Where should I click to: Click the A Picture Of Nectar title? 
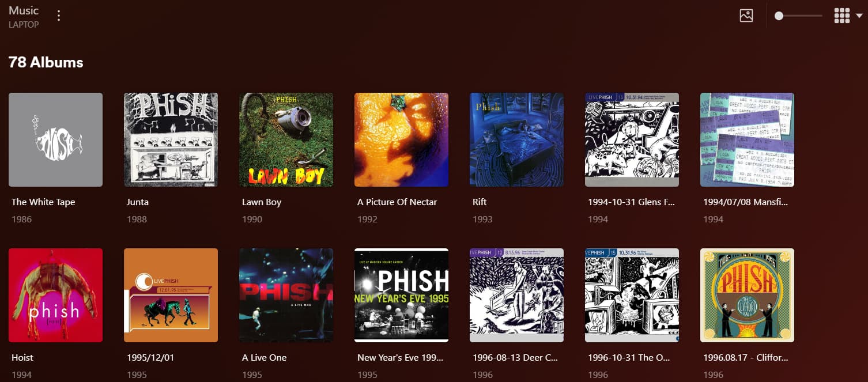397,202
